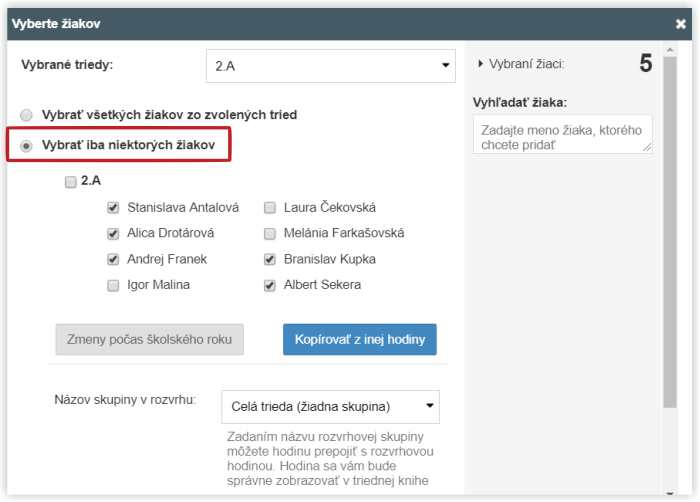Click Kopírovať z inej hodiny button
Screen dimensions: 700x502
tap(359, 339)
